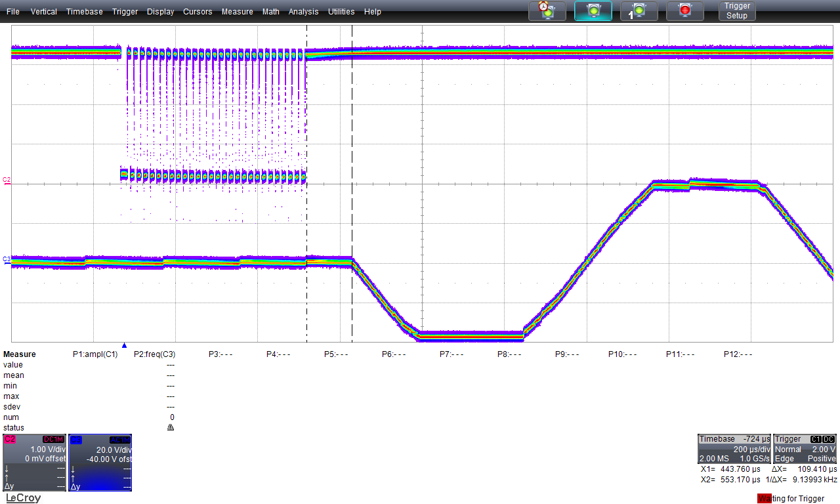Image resolution: width=840 pixels, height=504 pixels.
Task: Open the Analysis menu
Action: pyautogui.click(x=303, y=12)
